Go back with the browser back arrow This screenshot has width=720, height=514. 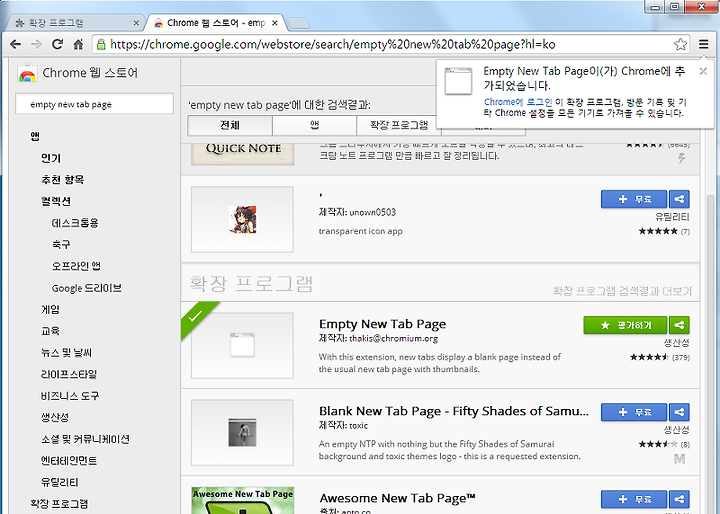coord(15,44)
